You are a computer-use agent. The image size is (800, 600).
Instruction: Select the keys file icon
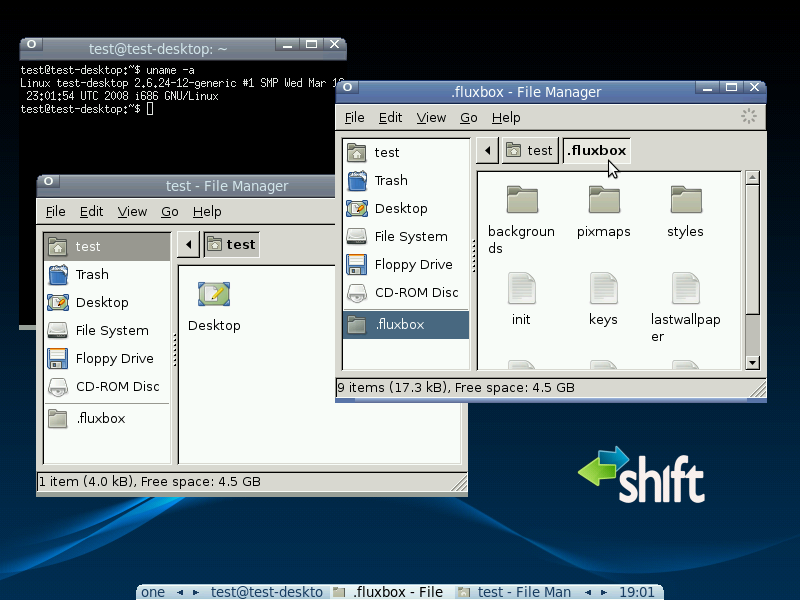(x=603, y=289)
